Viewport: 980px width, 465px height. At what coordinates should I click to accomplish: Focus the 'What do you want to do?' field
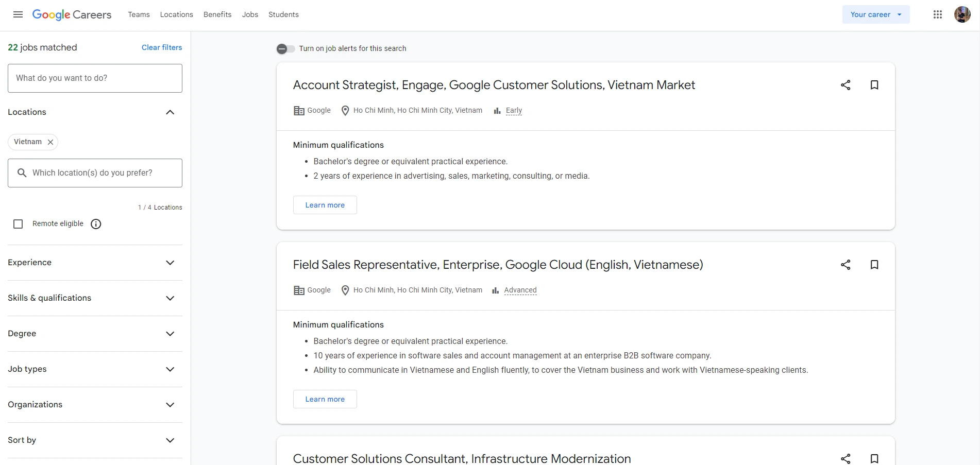(x=95, y=78)
